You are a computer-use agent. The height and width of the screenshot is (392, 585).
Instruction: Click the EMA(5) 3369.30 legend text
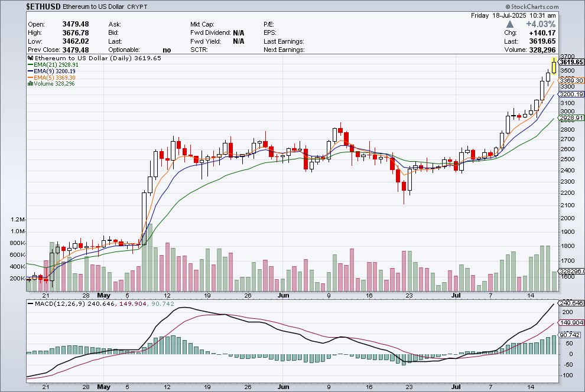point(54,78)
